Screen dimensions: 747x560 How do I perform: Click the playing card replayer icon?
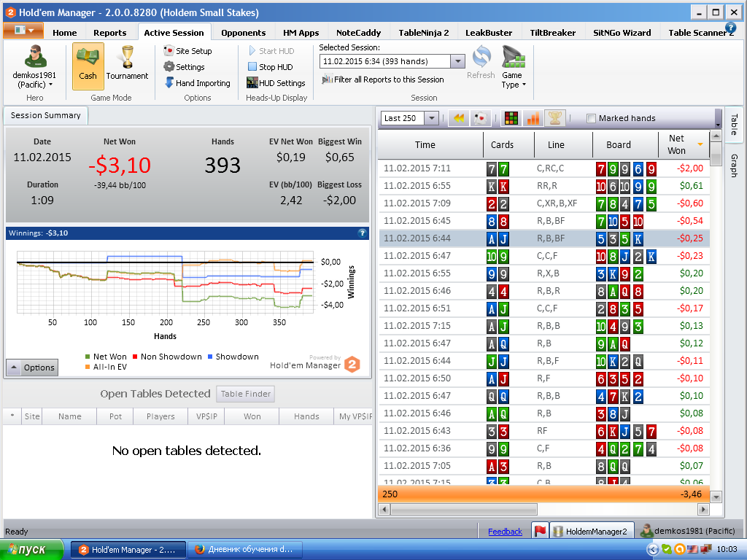[x=481, y=118]
